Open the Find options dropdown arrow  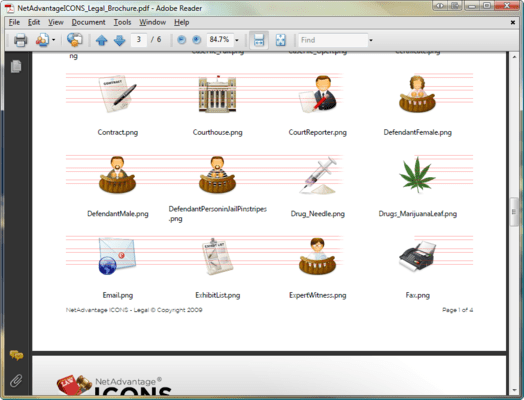(x=371, y=40)
